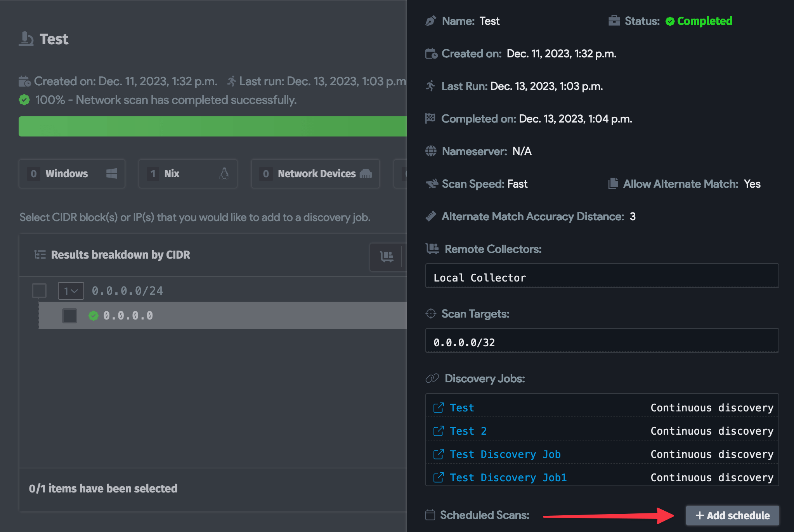Click the '0/1 items have been selected' text
This screenshot has width=794, height=532.
tap(103, 488)
